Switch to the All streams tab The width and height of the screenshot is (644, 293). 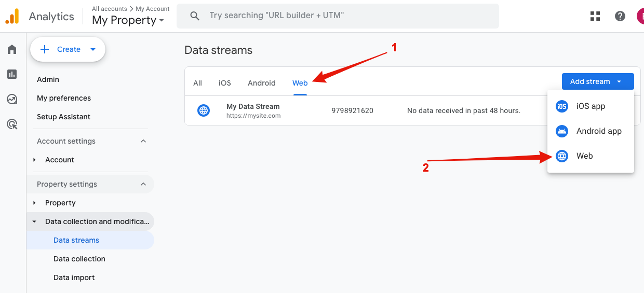point(197,83)
